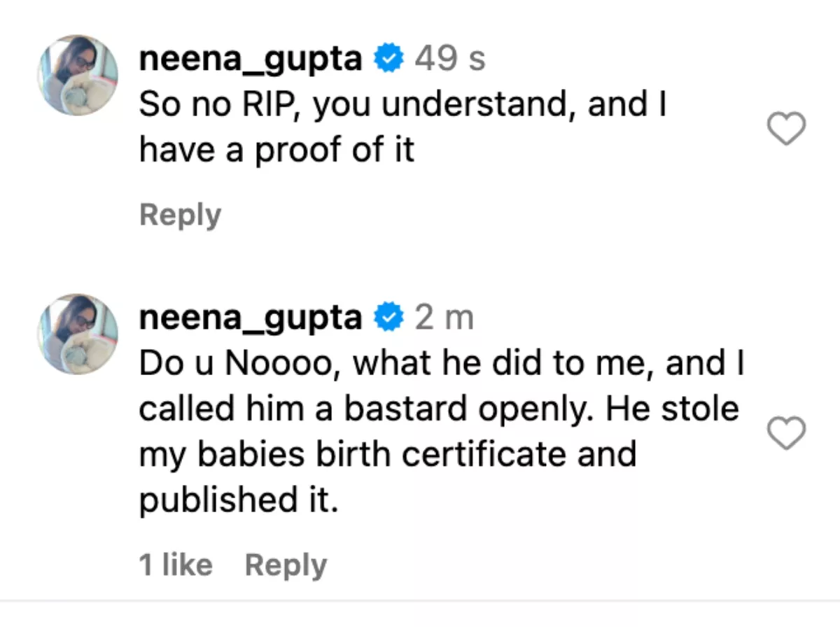View who liked the comment via "1 like"
The image size is (840, 627).
176,565
